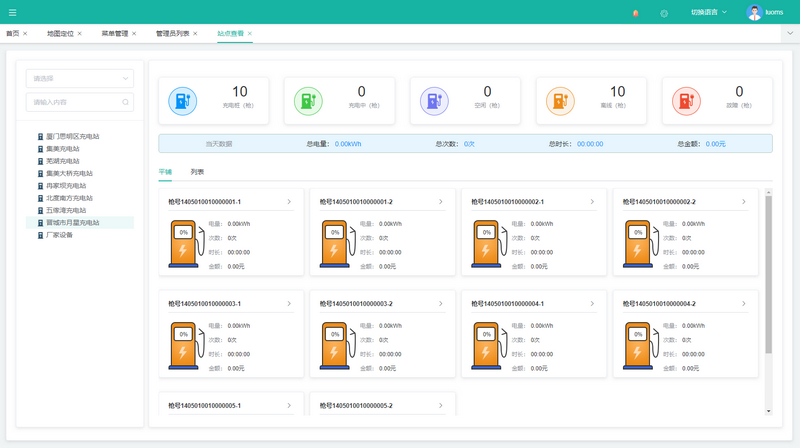Expand details arrow for gun 1405010010000004-2
Image resolution: width=800 pixels, height=448 pixels.
point(744,304)
